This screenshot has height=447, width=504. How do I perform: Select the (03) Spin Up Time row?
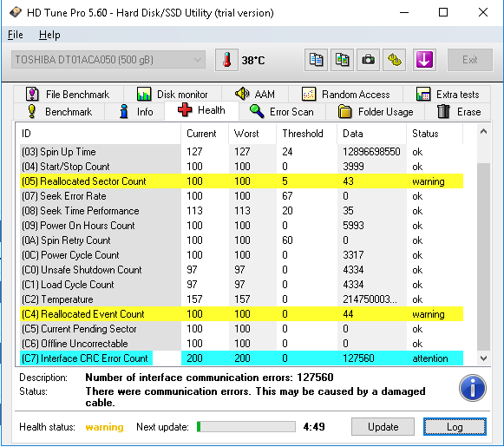click(241, 152)
